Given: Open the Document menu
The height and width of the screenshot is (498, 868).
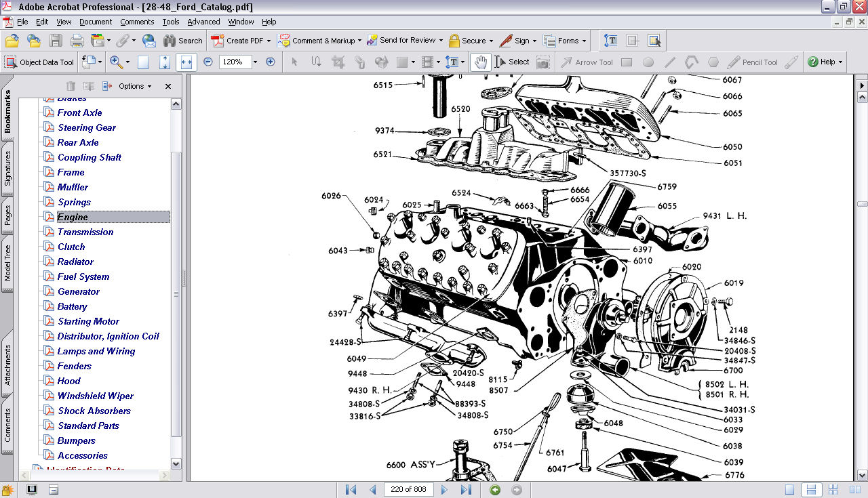Looking at the screenshot, I should tap(96, 21).
